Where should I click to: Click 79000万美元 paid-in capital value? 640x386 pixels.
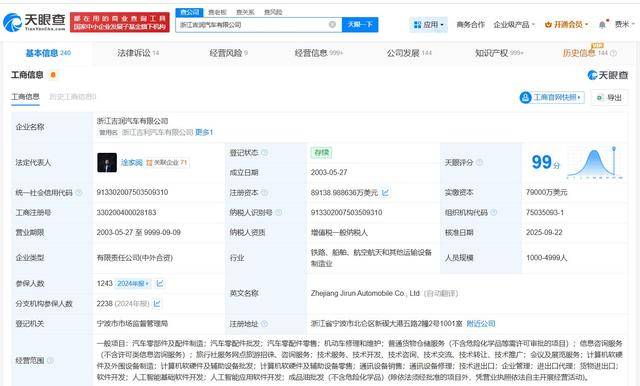547,192
